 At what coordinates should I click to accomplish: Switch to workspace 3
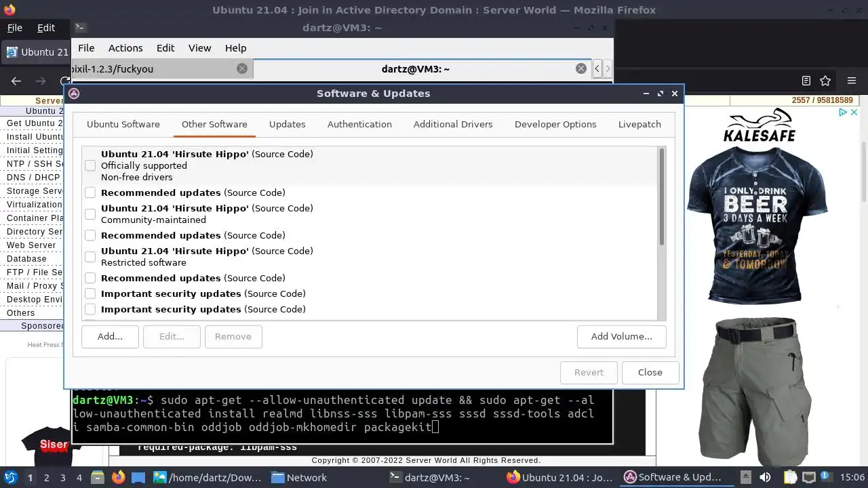63,478
